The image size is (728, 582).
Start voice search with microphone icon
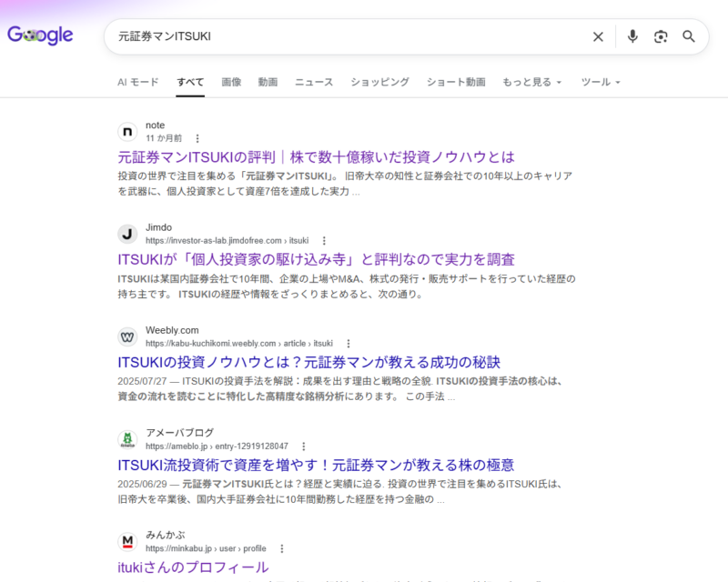point(632,36)
